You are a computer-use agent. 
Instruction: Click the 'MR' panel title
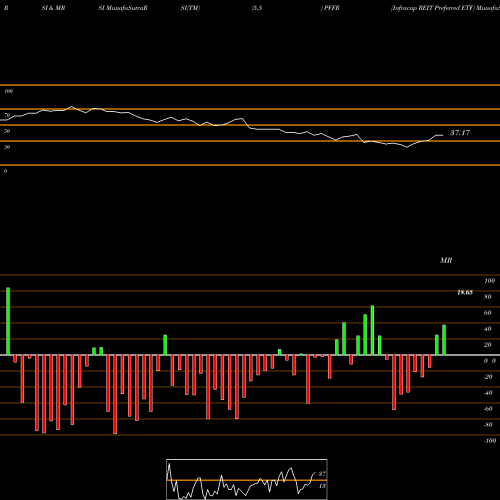(x=446, y=260)
